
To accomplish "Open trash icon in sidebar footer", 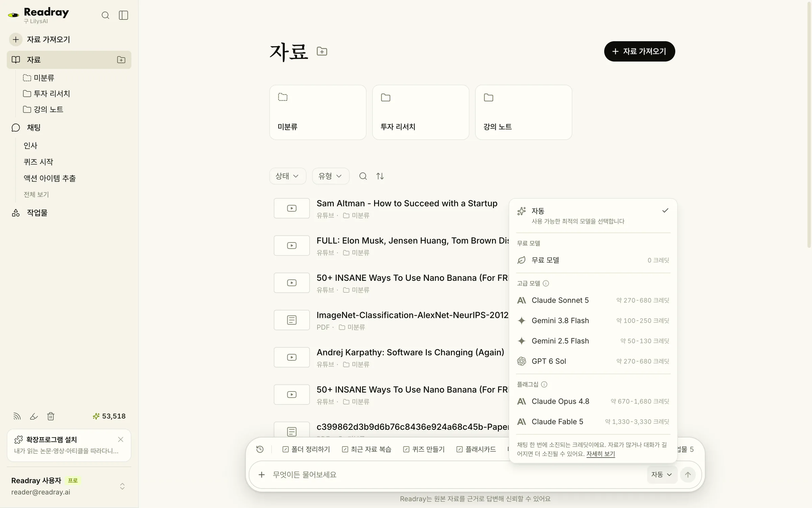I will (51, 416).
